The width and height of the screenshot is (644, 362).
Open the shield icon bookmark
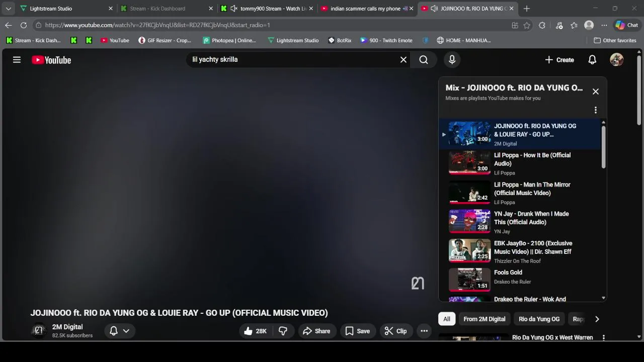point(426,40)
